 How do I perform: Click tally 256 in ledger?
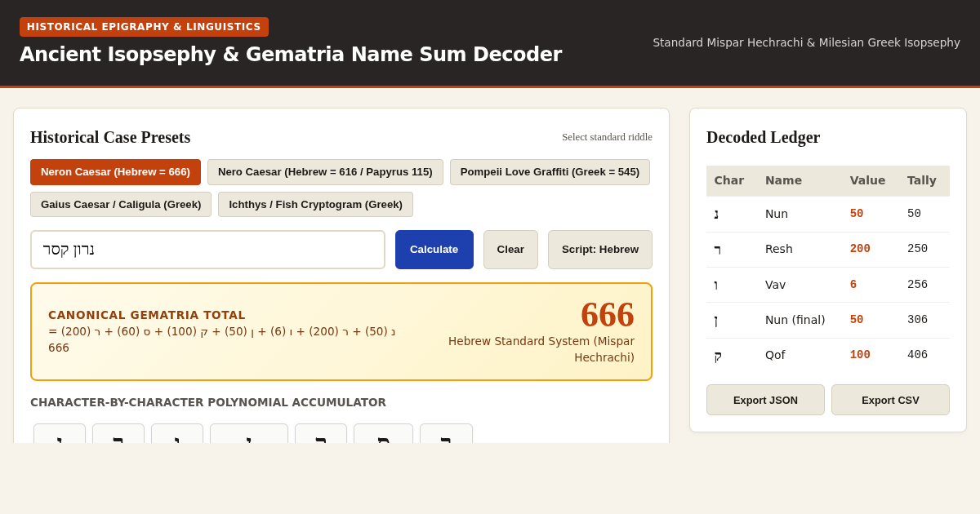(917, 285)
